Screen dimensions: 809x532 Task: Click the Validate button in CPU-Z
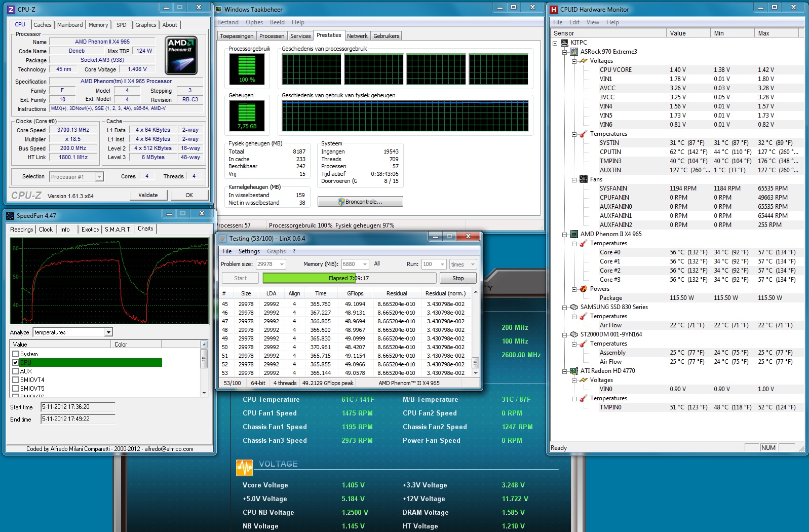[148, 195]
